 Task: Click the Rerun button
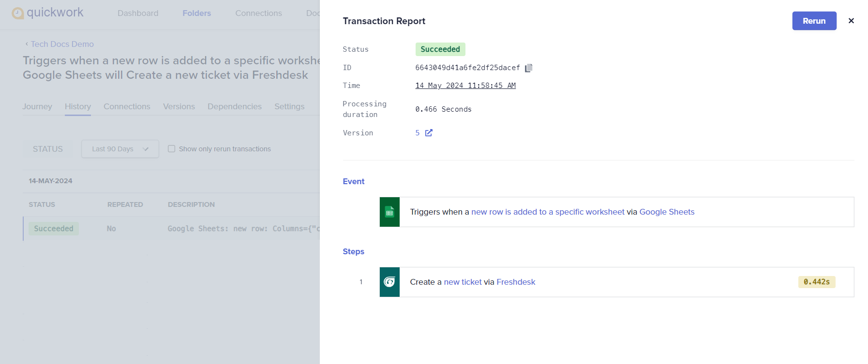tap(814, 21)
